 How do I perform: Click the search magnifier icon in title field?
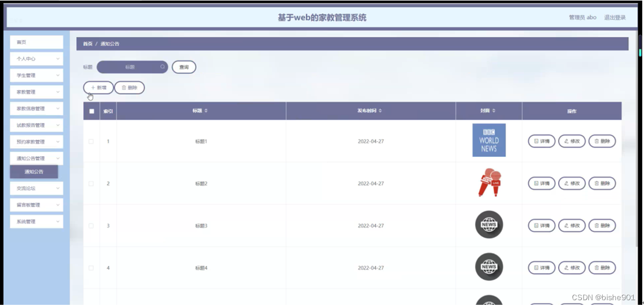coord(163,67)
